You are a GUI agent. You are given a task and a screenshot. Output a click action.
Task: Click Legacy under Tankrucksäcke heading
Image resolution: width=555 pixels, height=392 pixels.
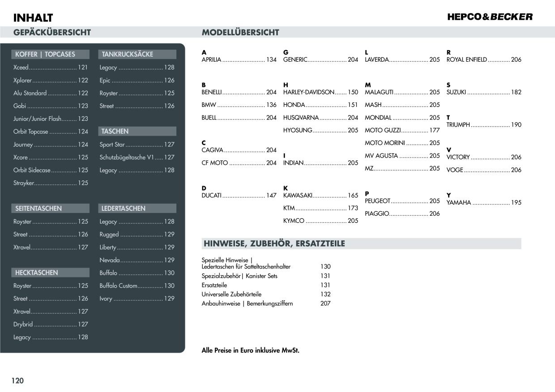coord(137,68)
